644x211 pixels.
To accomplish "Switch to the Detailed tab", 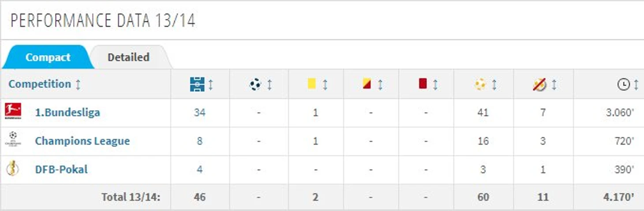I will [128, 57].
